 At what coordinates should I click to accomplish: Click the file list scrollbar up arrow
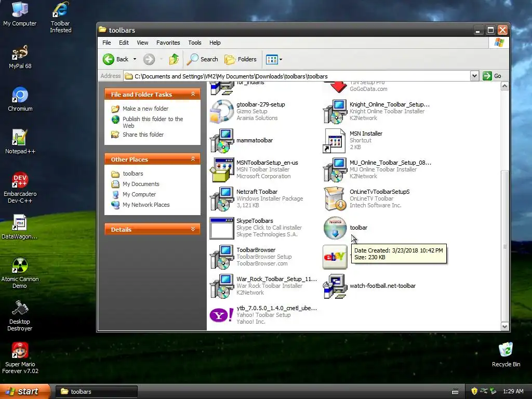click(504, 86)
